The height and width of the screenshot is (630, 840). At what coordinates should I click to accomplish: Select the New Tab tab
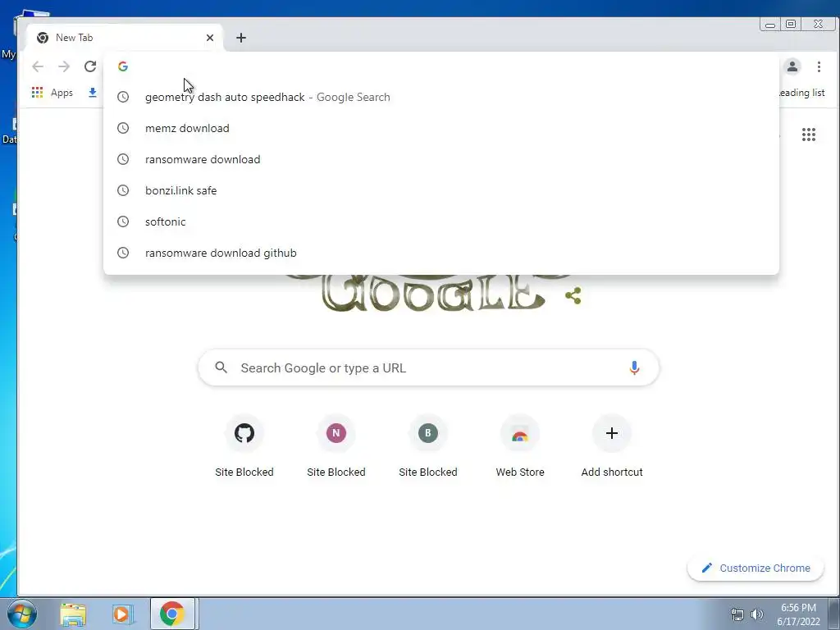click(125, 38)
